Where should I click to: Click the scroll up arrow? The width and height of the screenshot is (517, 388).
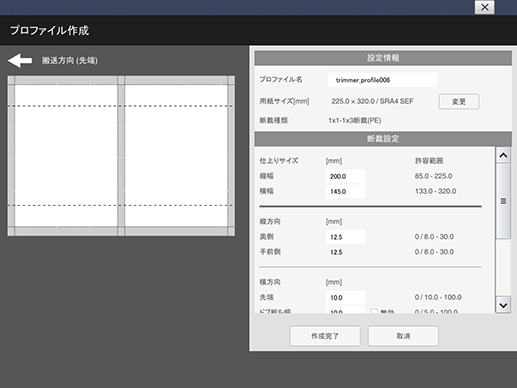503,155
